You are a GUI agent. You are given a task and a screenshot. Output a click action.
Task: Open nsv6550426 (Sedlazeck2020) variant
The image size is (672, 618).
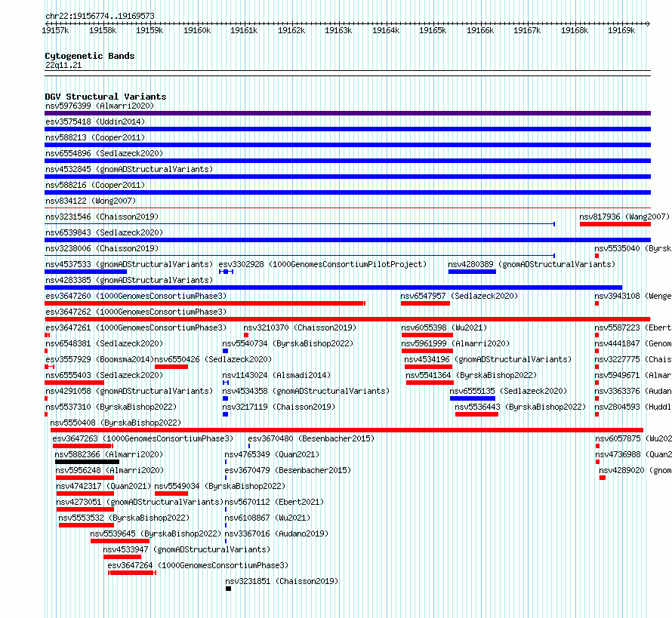(213, 359)
